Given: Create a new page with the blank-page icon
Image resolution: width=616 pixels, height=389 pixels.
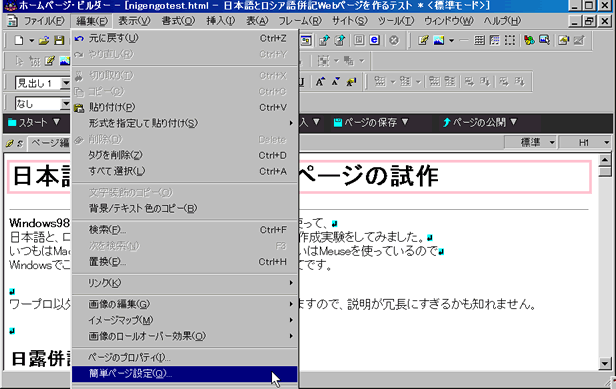Looking at the screenshot, I should [18, 40].
